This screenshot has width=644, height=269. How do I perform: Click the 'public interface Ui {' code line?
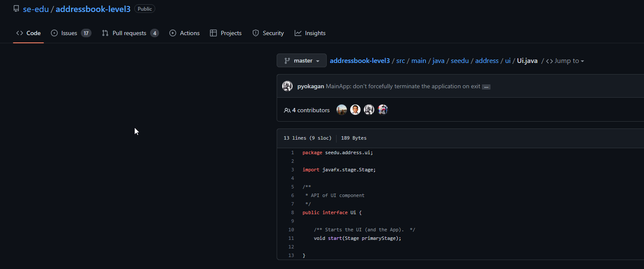point(332,212)
